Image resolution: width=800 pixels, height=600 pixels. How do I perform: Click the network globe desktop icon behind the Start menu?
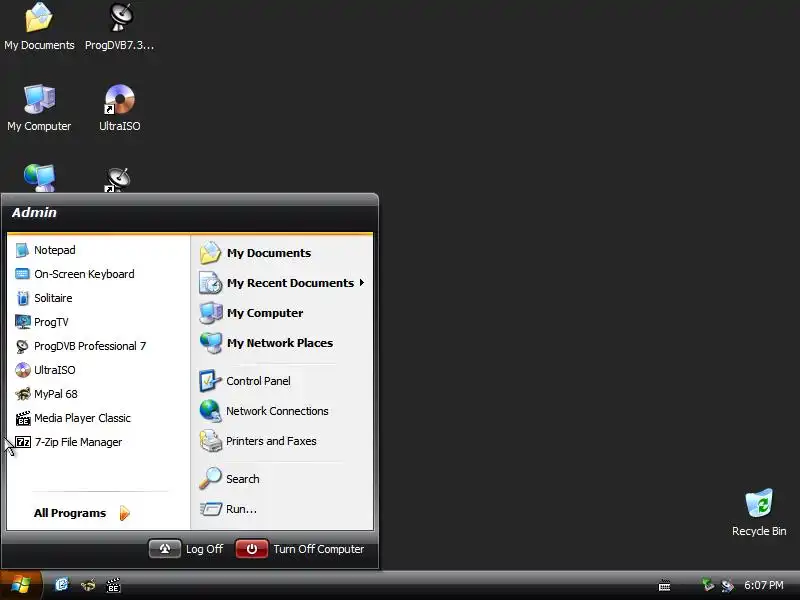pyautogui.click(x=39, y=178)
